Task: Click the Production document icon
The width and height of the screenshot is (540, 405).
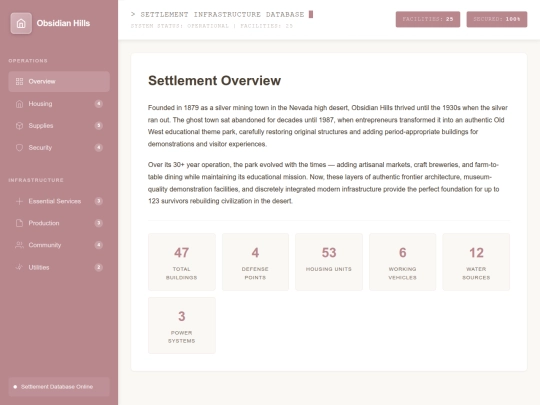Action: [x=19, y=223]
